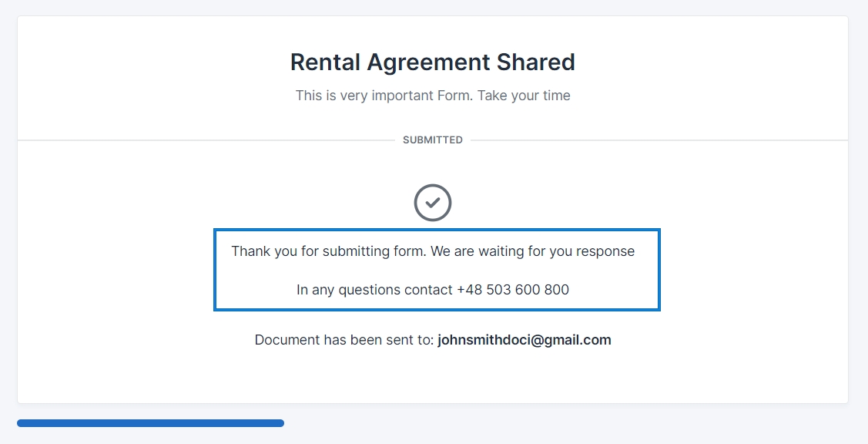Click "We are waiting for you response" text
The image size is (868, 444).
click(x=532, y=251)
